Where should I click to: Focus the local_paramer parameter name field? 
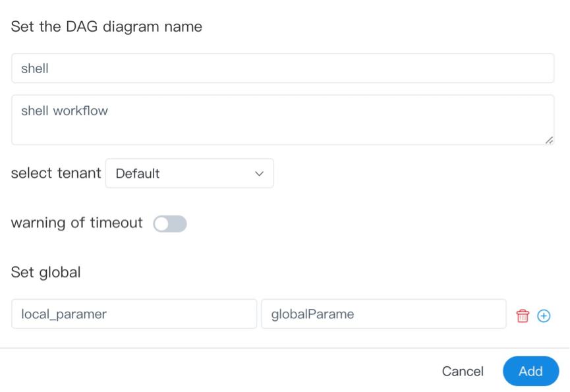[x=134, y=314]
